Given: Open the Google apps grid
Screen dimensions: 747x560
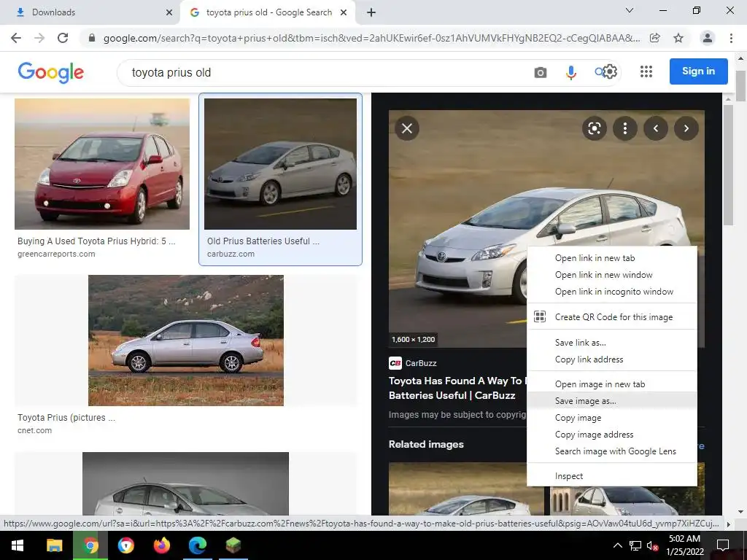Looking at the screenshot, I should point(646,72).
